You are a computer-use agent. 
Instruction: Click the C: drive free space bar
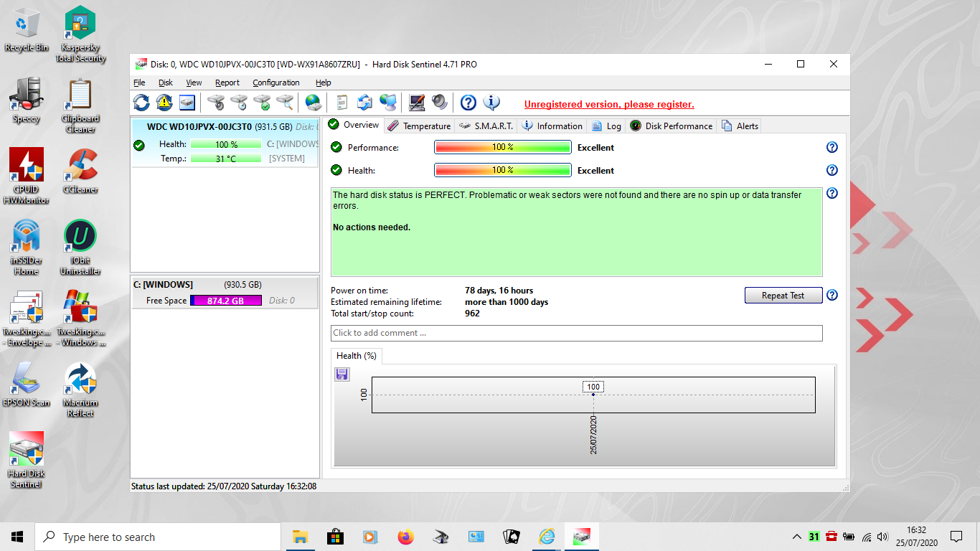[x=225, y=301]
